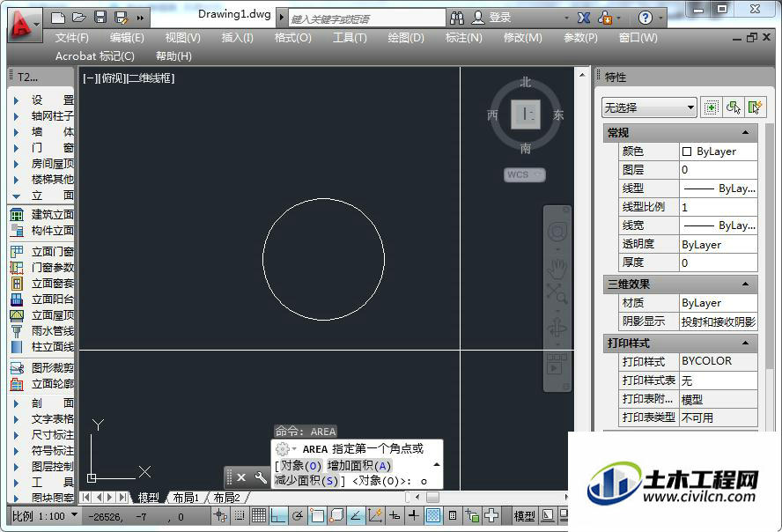This screenshot has width=782, height=532.
Task: Click the search keyword input field
Action: click(367, 19)
